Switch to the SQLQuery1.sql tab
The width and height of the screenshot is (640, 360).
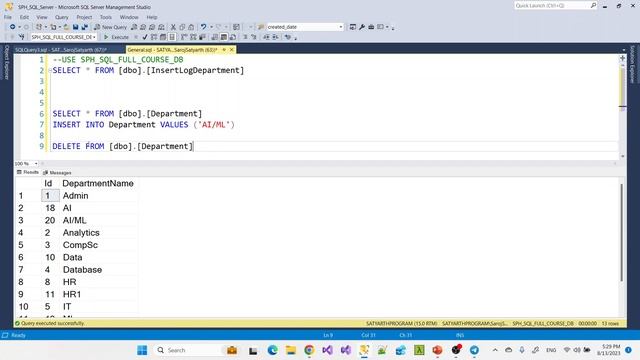[x=61, y=50]
